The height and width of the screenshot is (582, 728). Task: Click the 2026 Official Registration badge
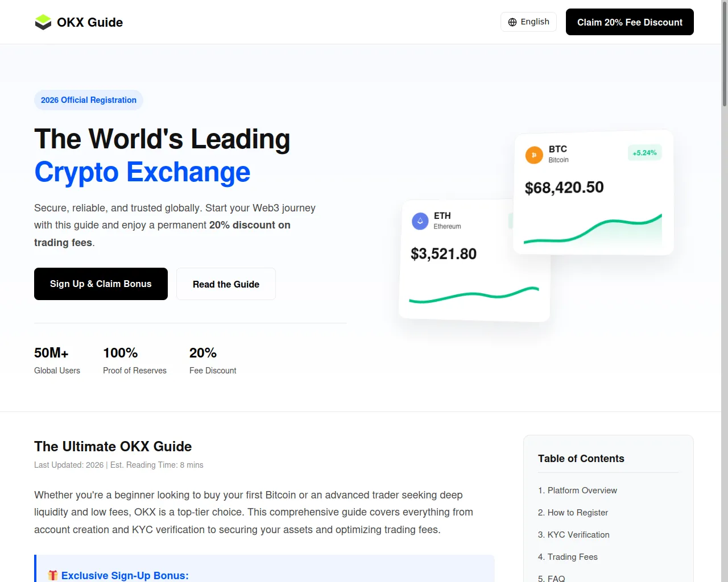pyautogui.click(x=89, y=100)
